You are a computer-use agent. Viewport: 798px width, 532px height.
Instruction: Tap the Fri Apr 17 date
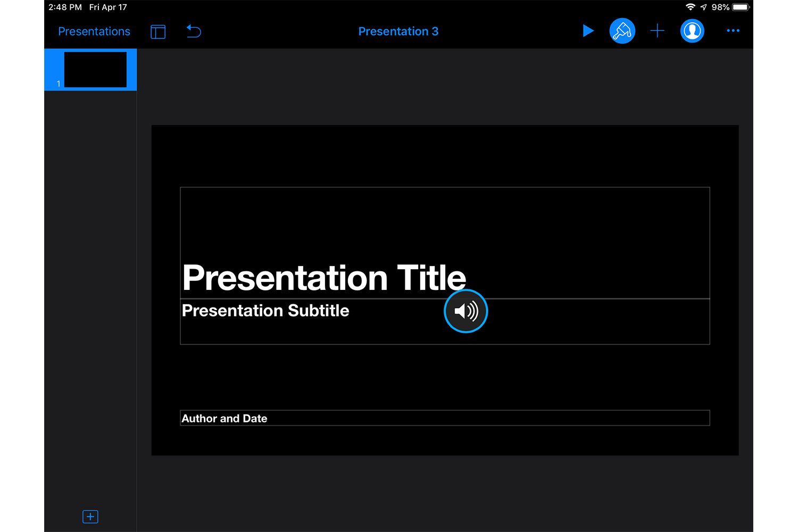(108, 7)
